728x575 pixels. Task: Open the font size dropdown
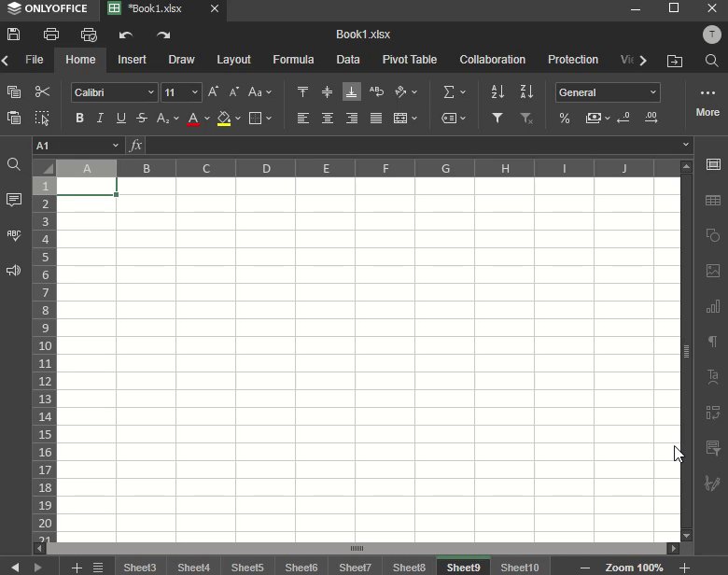[x=195, y=92]
